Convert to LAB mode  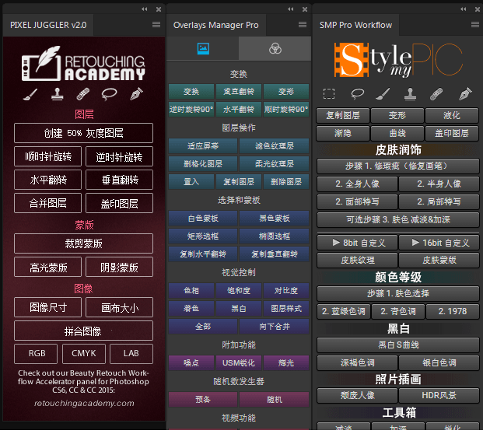coord(131,354)
